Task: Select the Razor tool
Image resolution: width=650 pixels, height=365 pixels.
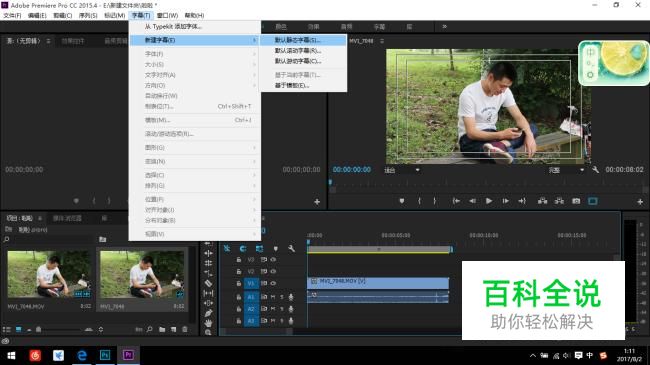Action: 209,283
